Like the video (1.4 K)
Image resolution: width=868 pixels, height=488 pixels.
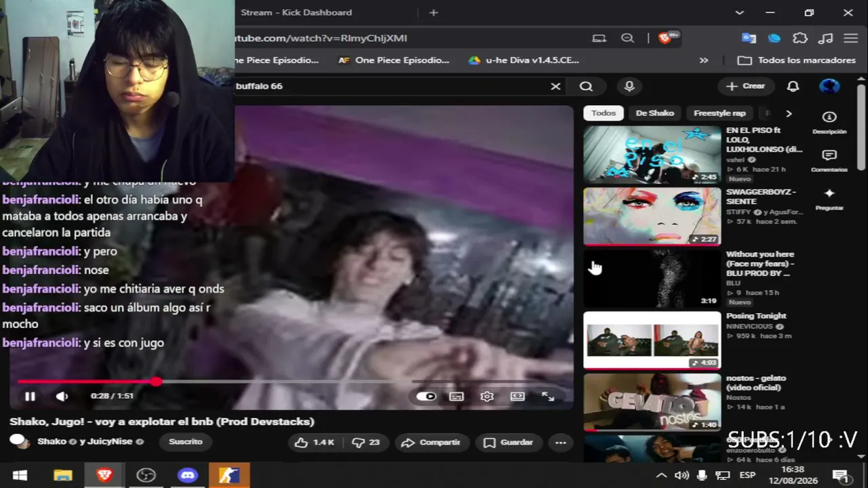coord(314,443)
